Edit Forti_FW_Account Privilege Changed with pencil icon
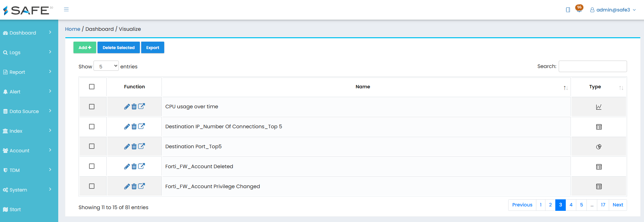The height and width of the screenshot is (222, 644). pyautogui.click(x=127, y=186)
